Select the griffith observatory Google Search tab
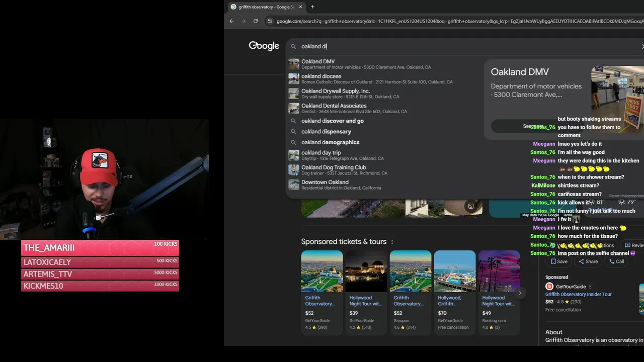The height and width of the screenshot is (362, 644). pos(266,7)
